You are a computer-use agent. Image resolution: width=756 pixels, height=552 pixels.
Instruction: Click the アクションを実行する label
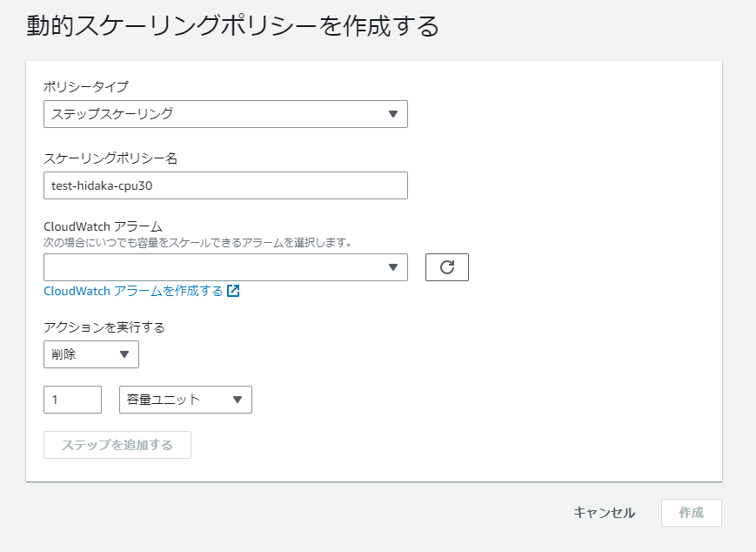(x=104, y=327)
